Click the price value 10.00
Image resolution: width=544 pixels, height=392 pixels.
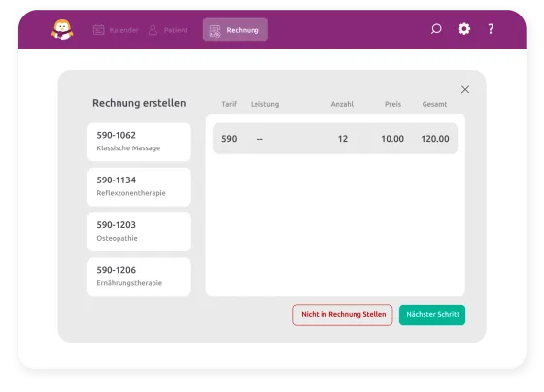pyautogui.click(x=392, y=139)
